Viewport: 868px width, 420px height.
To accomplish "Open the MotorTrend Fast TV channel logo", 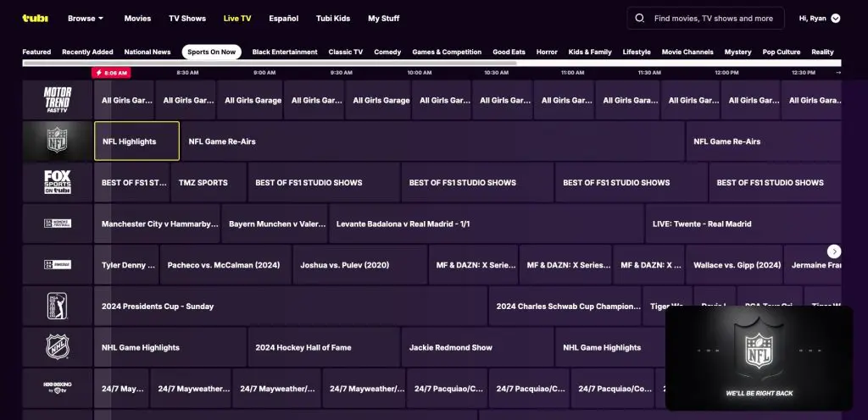I will point(58,100).
